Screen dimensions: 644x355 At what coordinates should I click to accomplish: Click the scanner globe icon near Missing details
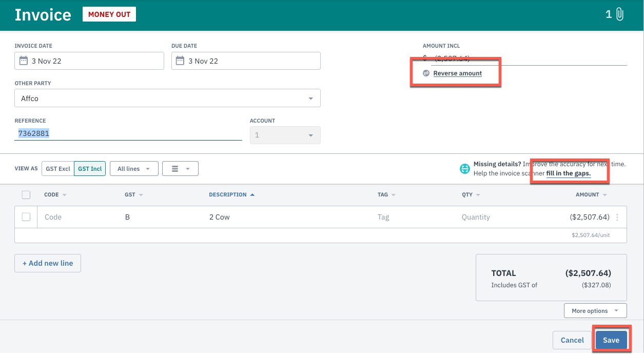464,168
